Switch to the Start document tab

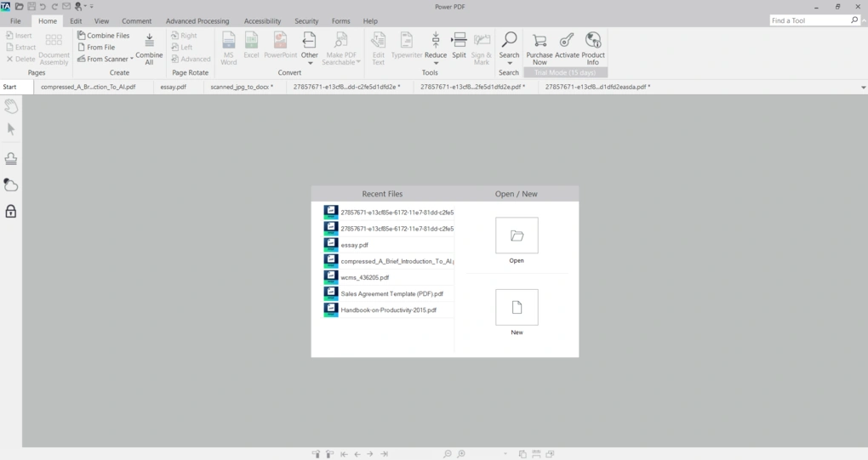(15, 87)
